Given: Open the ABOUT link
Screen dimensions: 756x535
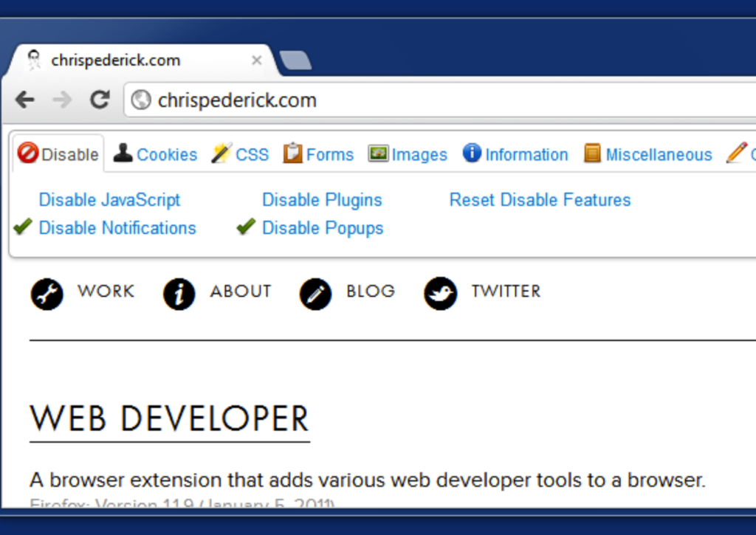Looking at the screenshot, I should (x=241, y=291).
